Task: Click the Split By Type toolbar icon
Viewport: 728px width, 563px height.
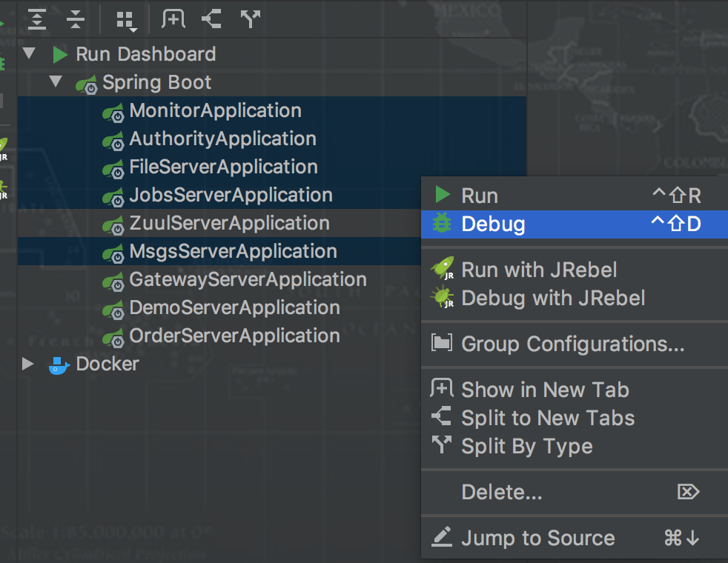Action: (251, 19)
